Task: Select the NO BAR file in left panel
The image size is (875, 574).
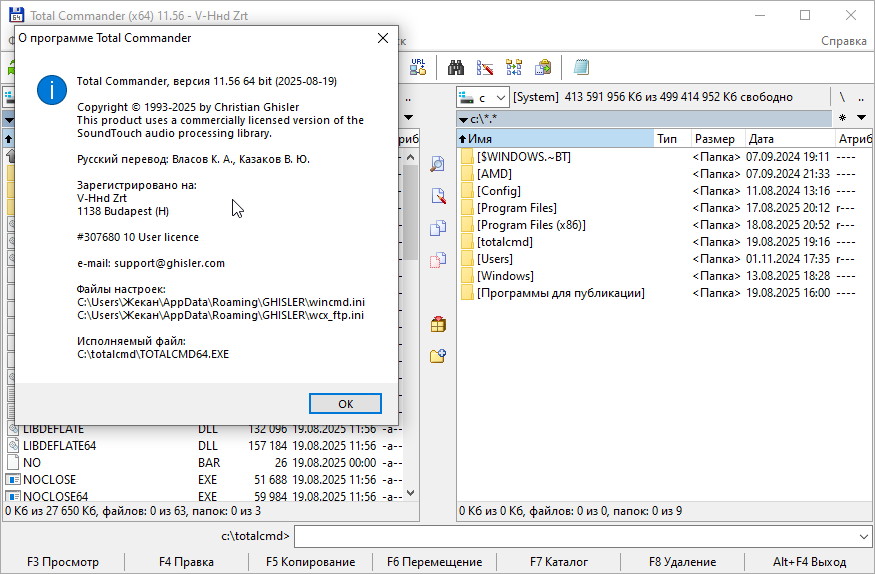Action: [204, 463]
